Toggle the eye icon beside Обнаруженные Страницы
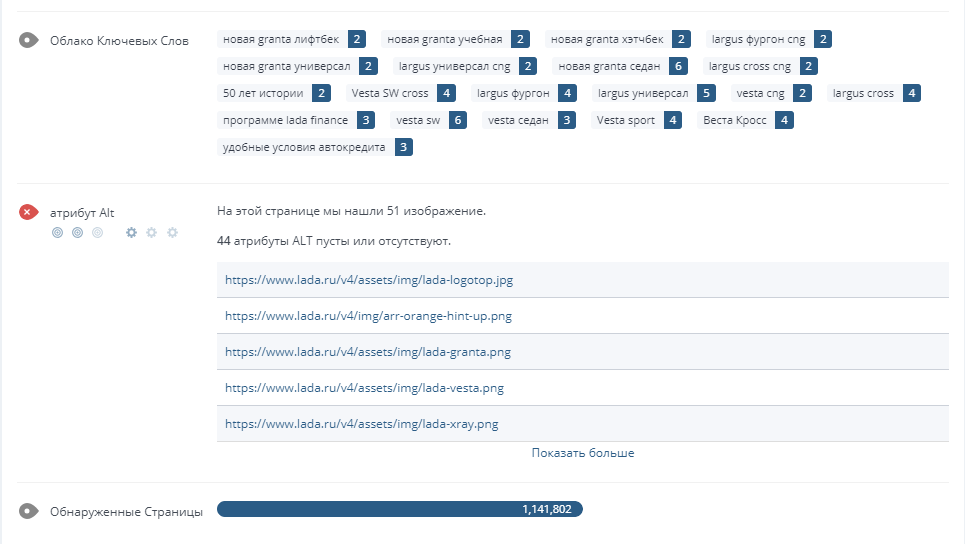The width and height of the screenshot is (965, 544). pos(28,511)
